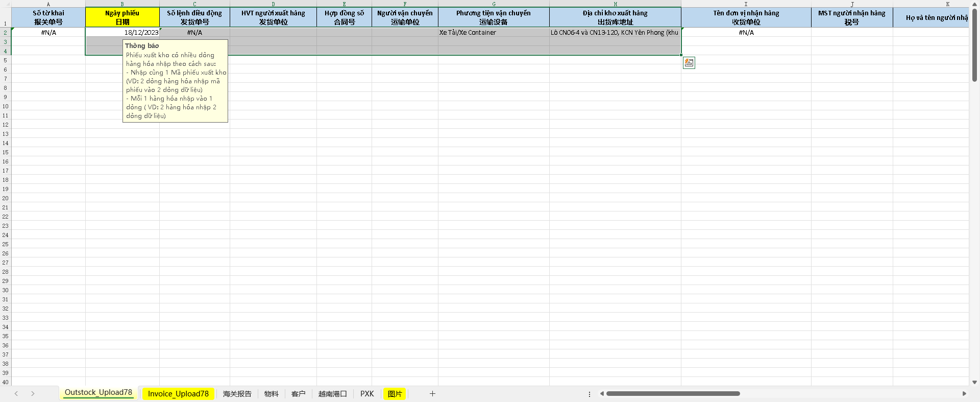The height and width of the screenshot is (402, 980).
Task: Select the 'Số tờ khai' header cell
Action: [48, 17]
